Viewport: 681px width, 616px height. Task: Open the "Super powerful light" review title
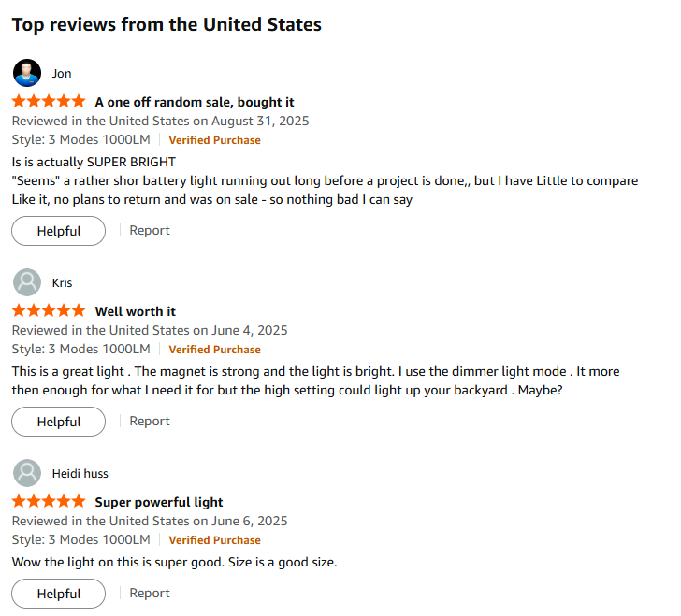(x=159, y=502)
